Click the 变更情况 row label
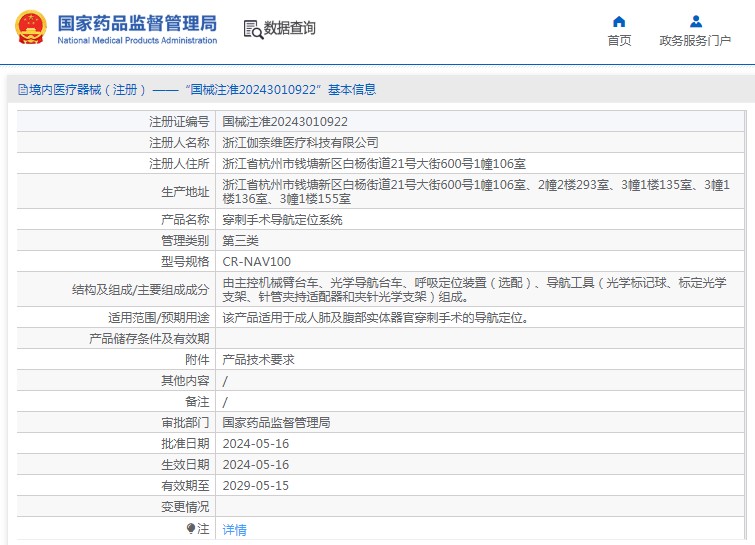Image resolution: width=755 pixels, height=545 pixels. [185, 506]
